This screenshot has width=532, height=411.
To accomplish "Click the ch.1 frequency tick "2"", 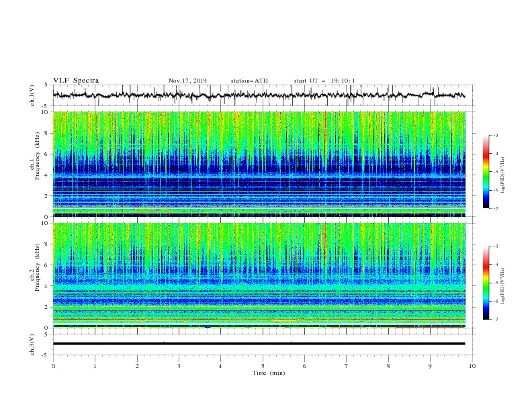I will tap(46, 196).
